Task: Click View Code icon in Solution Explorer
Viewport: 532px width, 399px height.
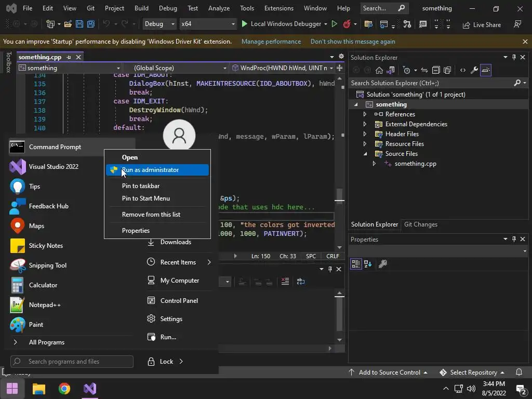Action: click(463, 70)
